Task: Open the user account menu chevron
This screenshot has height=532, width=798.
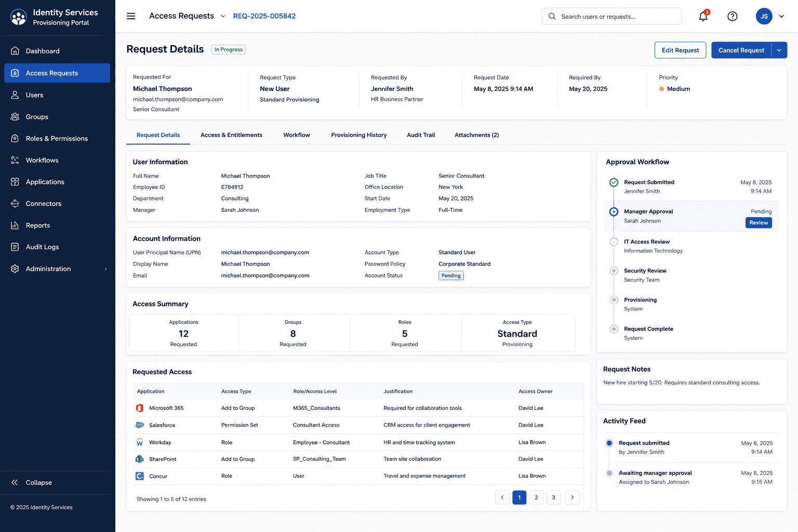Action: 781,16
